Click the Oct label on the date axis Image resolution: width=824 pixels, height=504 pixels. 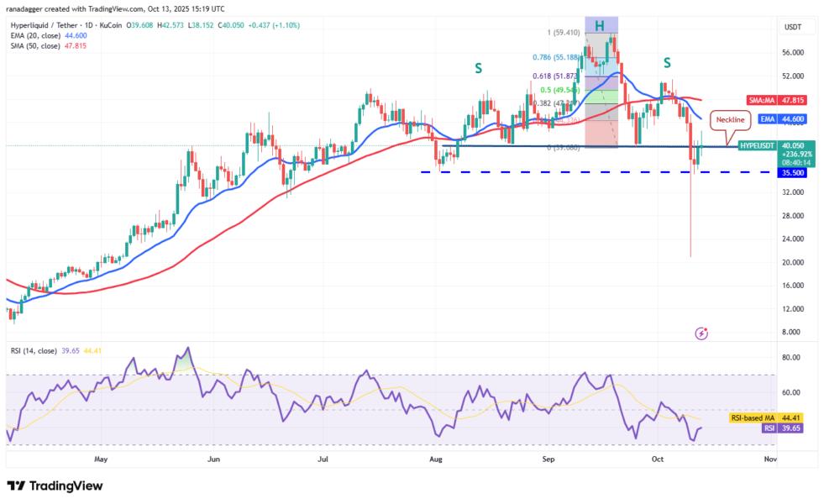click(658, 460)
